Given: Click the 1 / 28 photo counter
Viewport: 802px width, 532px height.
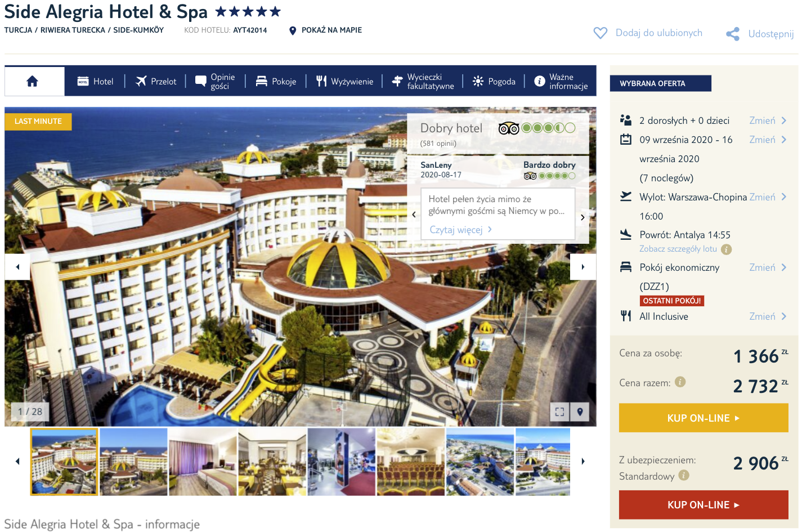Looking at the screenshot, I should coord(30,412).
